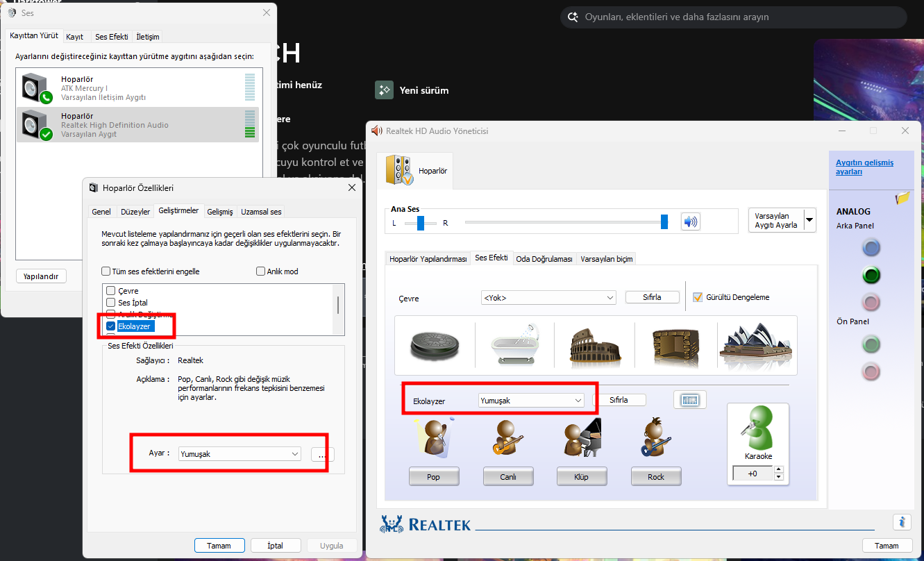Open the Uzamsal ses tab
Screen dimensions: 924x561
click(261, 212)
